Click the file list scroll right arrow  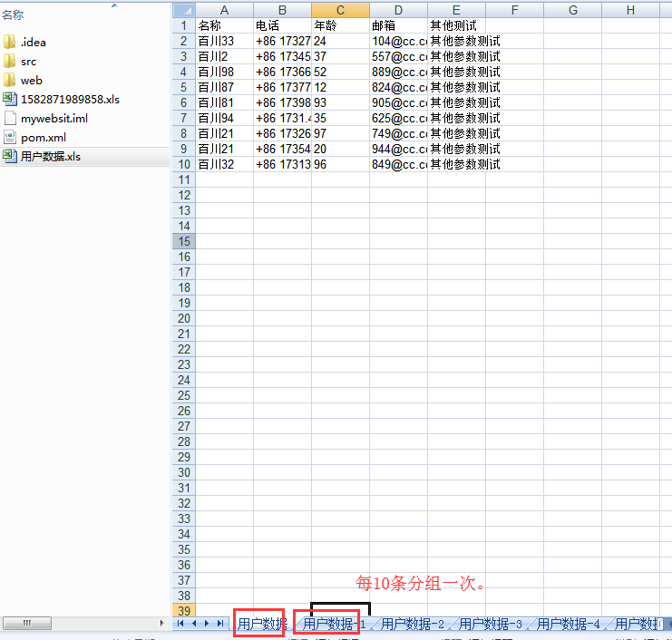pyautogui.click(x=161, y=624)
